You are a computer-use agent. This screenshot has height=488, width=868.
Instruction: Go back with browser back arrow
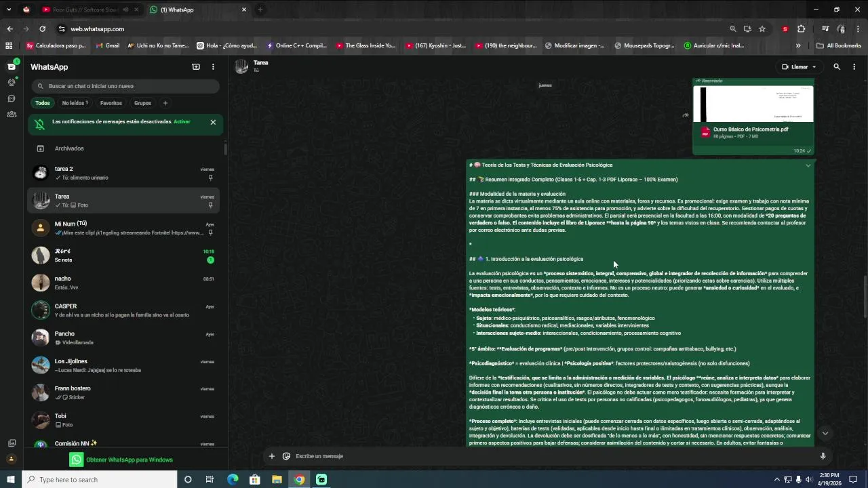[9, 29]
